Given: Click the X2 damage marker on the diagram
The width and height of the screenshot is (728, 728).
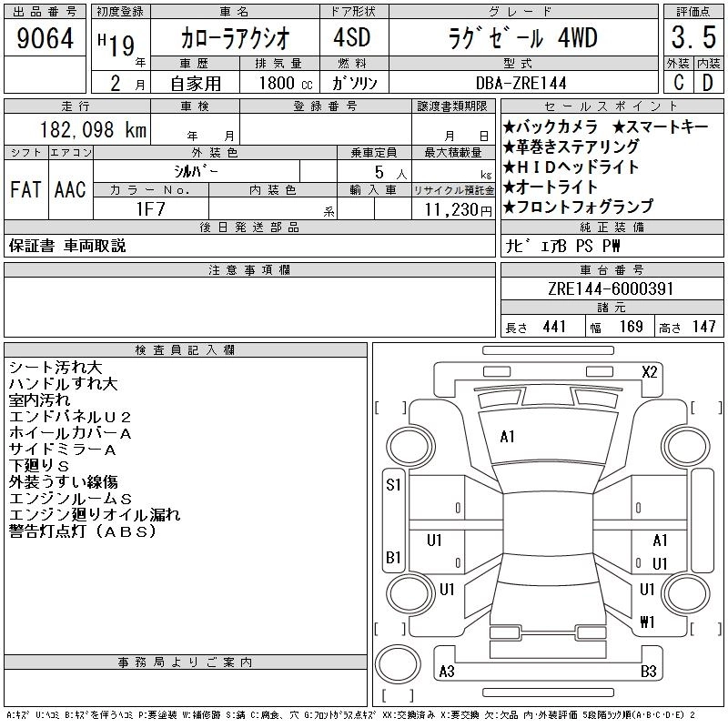Looking at the screenshot, I should pyautogui.click(x=649, y=371).
